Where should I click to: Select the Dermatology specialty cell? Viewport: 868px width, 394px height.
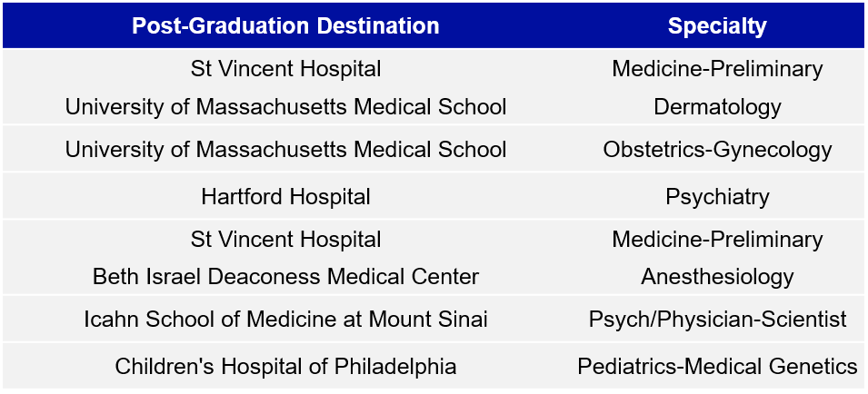click(717, 106)
